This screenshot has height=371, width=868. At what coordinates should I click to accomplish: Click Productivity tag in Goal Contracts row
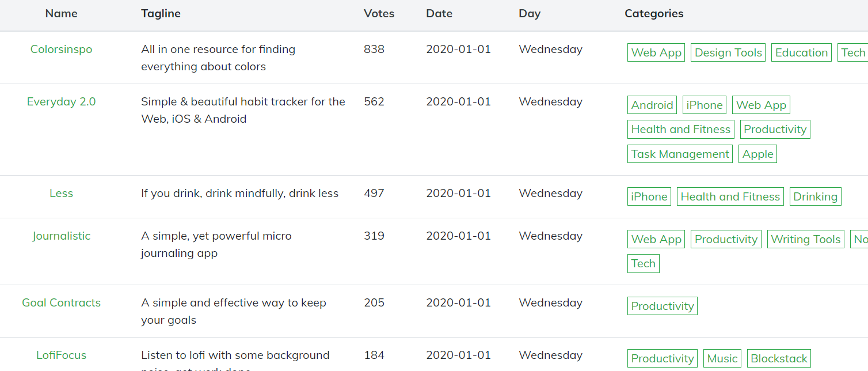pyautogui.click(x=662, y=306)
